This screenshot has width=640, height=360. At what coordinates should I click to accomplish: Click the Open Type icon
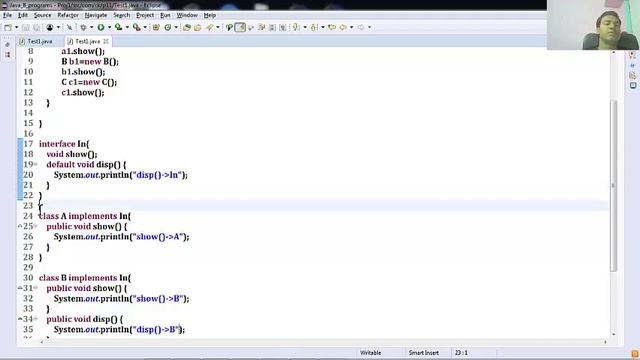(x=187, y=27)
